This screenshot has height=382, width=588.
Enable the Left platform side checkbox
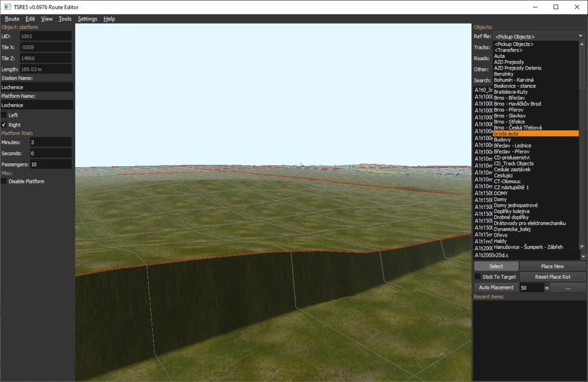point(5,115)
